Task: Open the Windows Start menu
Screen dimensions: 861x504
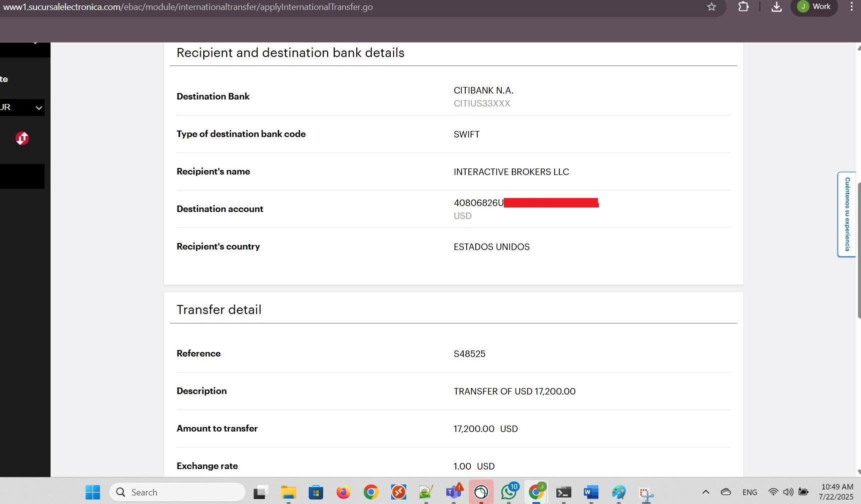Action: click(93, 492)
